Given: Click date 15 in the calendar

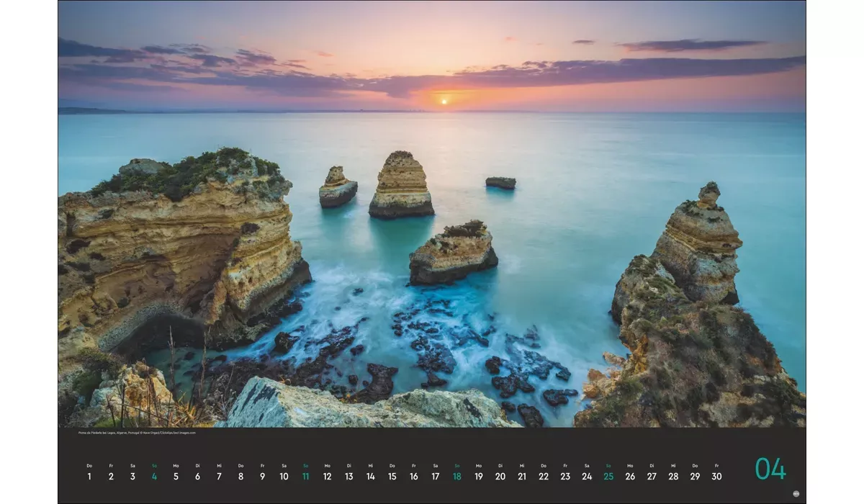Looking at the screenshot, I should (x=392, y=476).
